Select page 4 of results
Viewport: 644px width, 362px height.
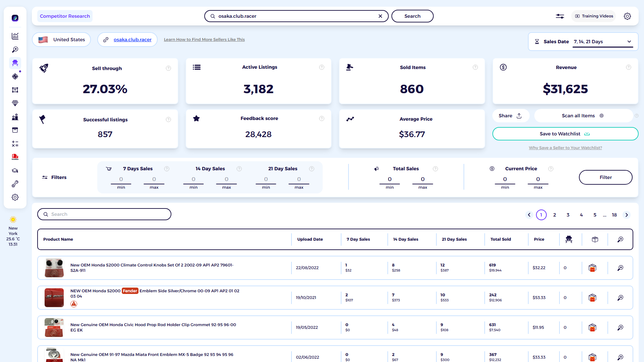coord(582,215)
